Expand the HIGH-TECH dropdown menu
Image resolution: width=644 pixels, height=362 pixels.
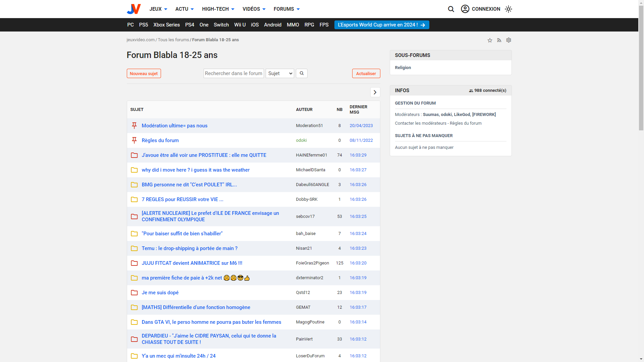tap(218, 9)
